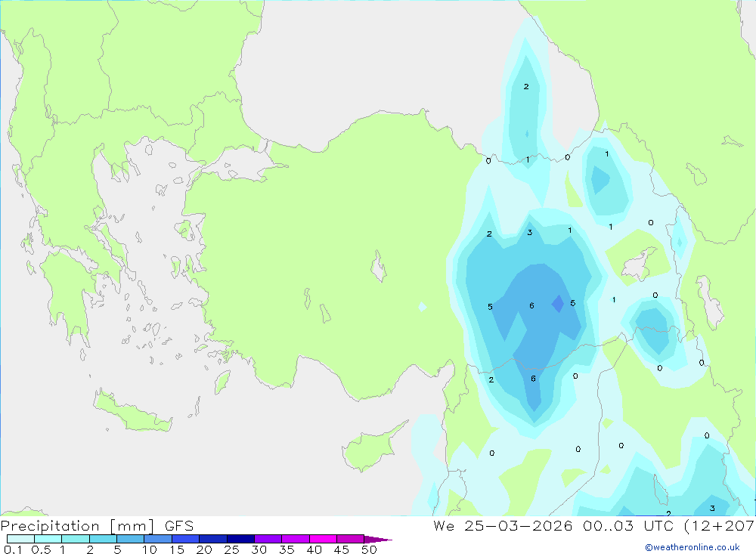Select the 2–5 mm sky blue legend swatch

coord(103,539)
